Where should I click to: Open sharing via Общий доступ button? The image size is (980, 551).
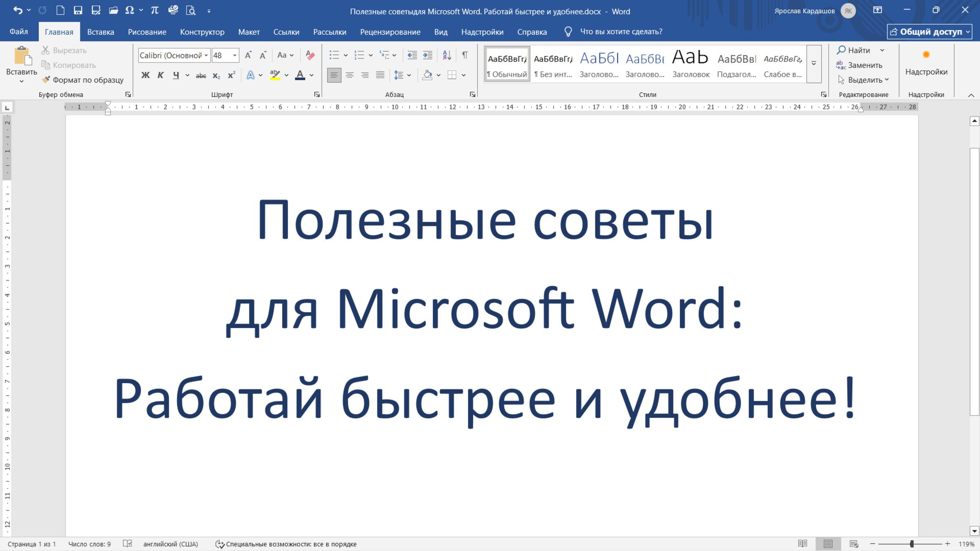[x=930, y=31]
